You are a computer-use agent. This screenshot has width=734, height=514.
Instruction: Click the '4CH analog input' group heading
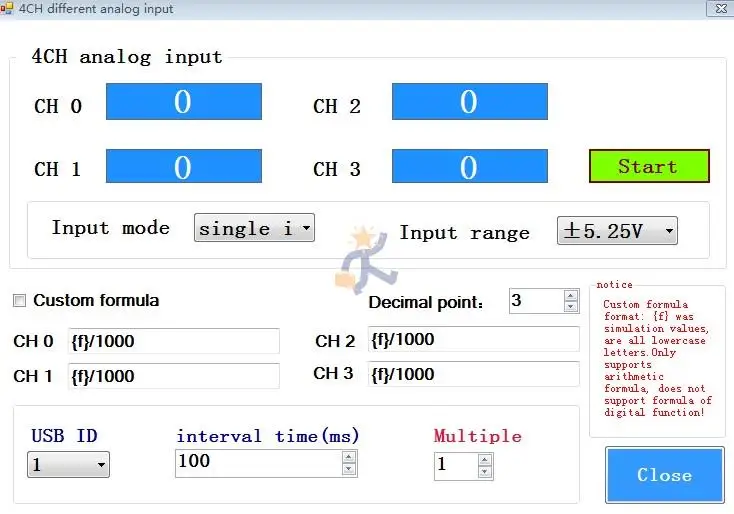click(127, 57)
